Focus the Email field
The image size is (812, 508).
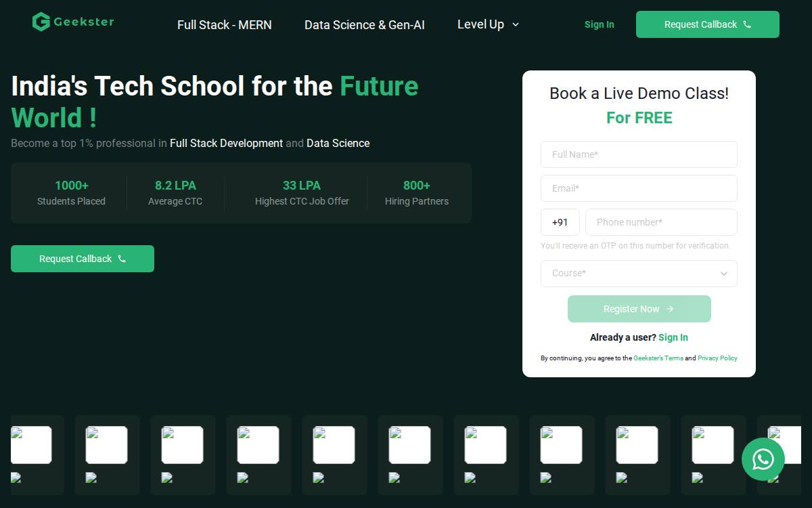point(639,188)
